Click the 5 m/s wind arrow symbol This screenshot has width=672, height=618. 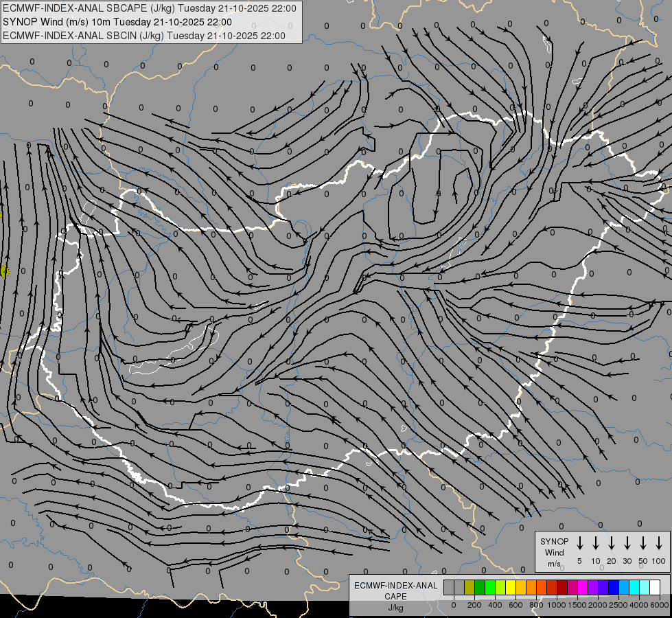click(579, 542)
